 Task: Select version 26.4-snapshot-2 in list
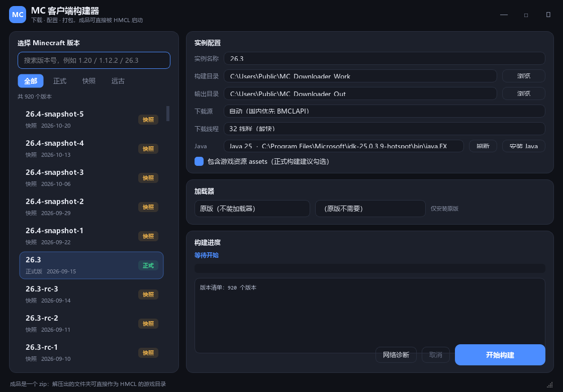pyautogui.click(x=91, y=207)
